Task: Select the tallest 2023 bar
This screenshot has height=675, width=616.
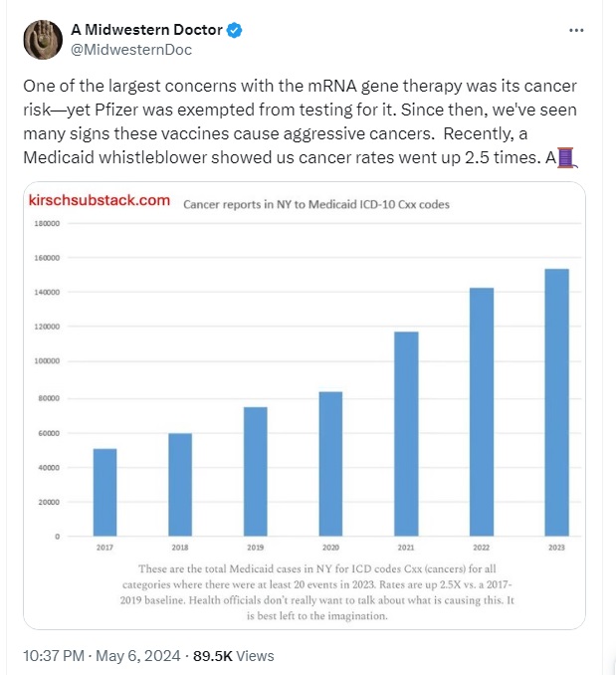Action: 557,402
